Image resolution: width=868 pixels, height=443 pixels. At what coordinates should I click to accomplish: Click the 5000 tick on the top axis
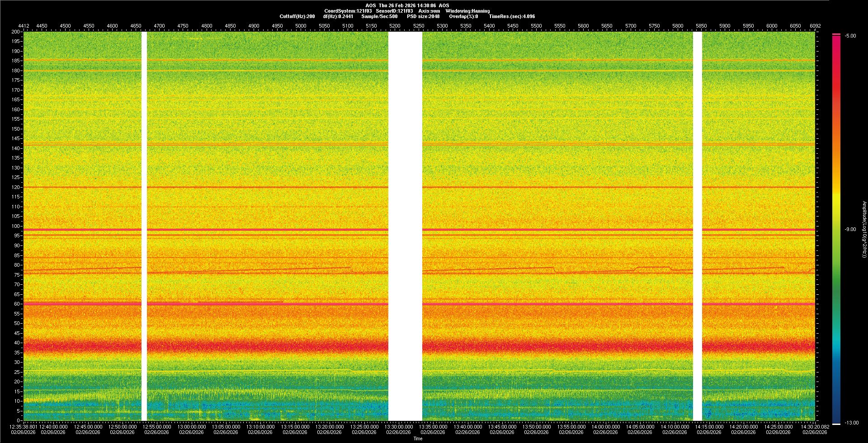click(301, 26)
